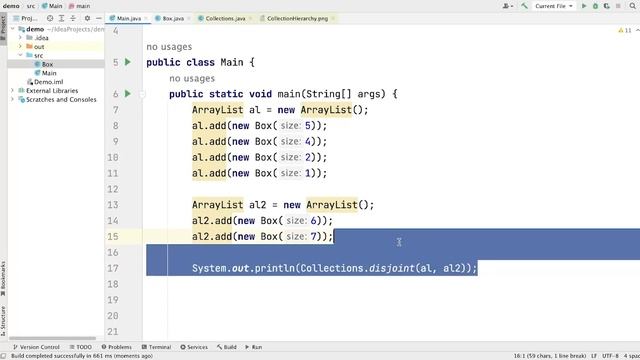The width and height of the screenshot is (640, 360).
Task: Collapse the demo project root node
Action: tap(13, 29)
